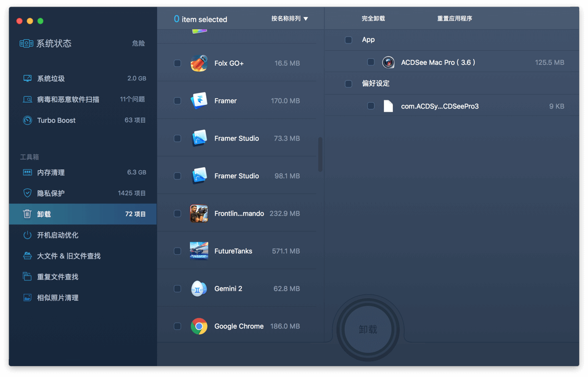Open the 按名称排列 sort dropdown
The height and width of the screenshot is (377, 588).
tap(290, 19)
